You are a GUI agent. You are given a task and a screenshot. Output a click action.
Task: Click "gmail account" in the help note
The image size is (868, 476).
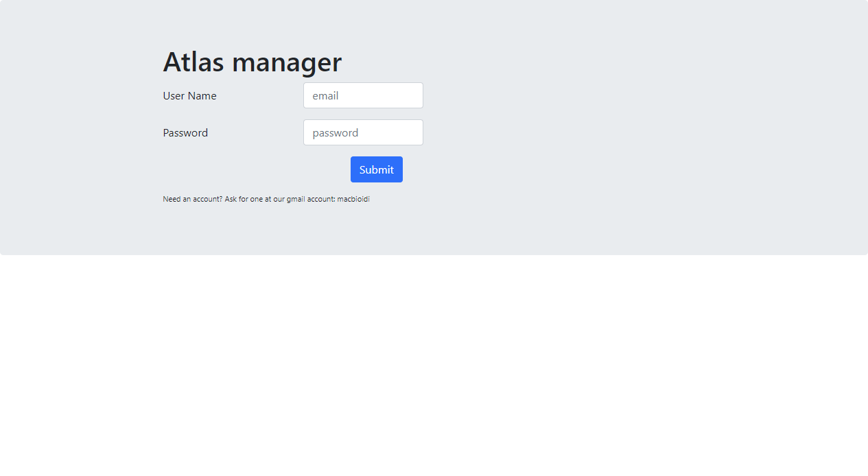[x=311, y=200]
